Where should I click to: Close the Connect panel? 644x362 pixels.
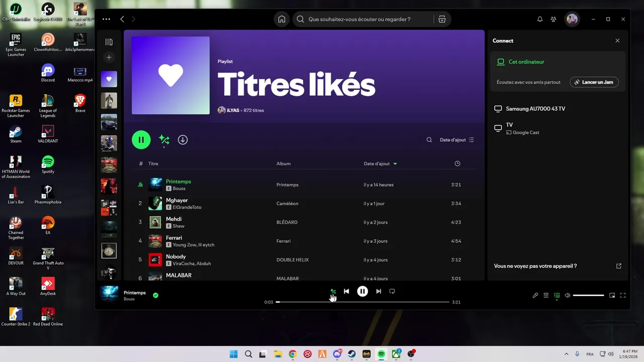617,41
